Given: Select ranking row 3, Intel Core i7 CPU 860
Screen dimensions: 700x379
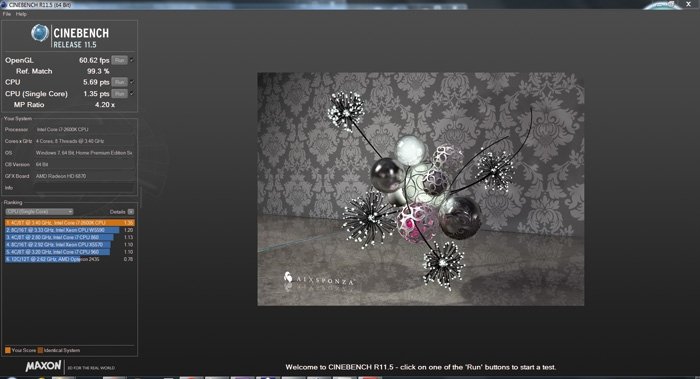Looking at the screenshot, I should pyautogui.click(x=70, y=237).
